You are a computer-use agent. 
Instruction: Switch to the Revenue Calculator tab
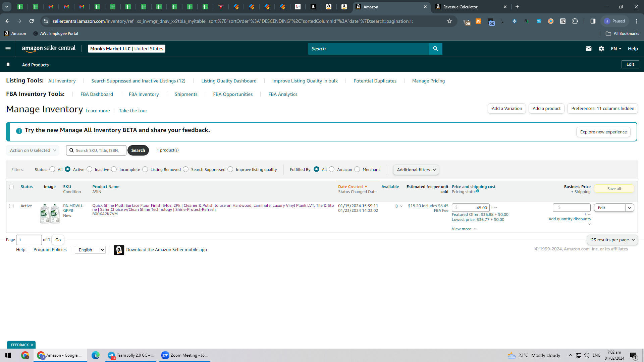[471, 7]
